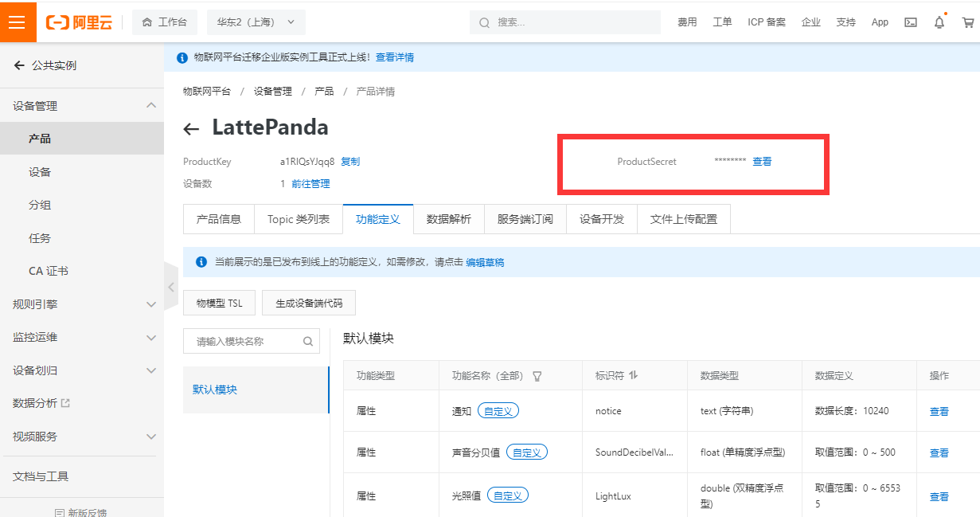Go back via 公共实例 arrow
Viewport: 980px width, 517px height.
coord(19,65)
